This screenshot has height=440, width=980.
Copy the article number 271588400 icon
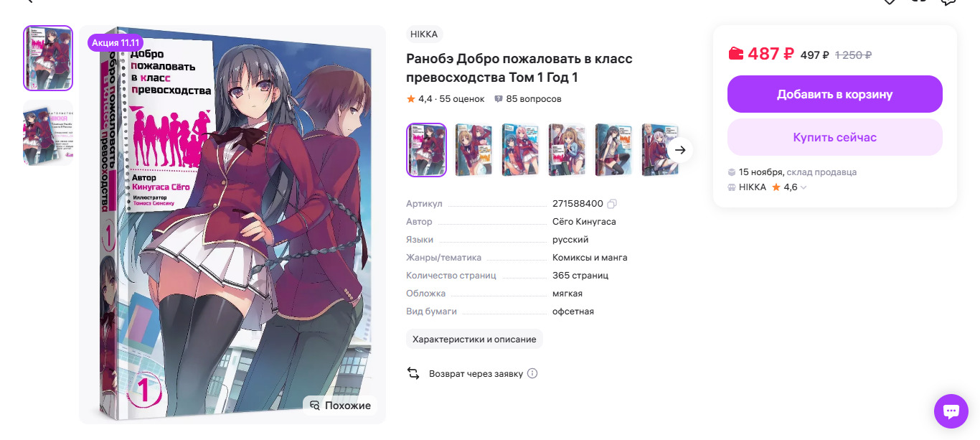click(612, 204)
